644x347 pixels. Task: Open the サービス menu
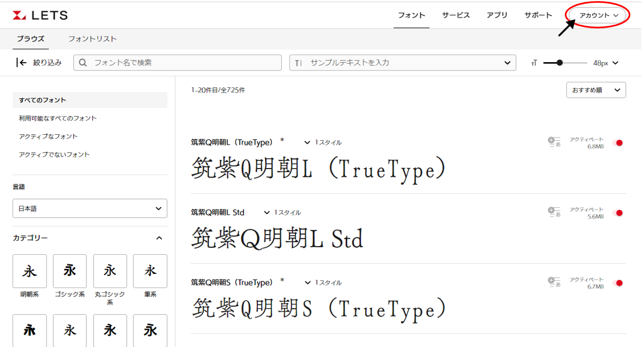click(456, 15)
